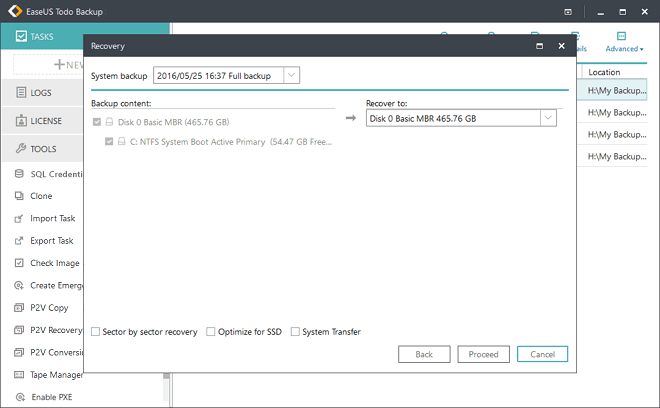The height and width of the screenshot is (408, 660).
Task: Click the Export Task icon
Action: pos(20,241)
